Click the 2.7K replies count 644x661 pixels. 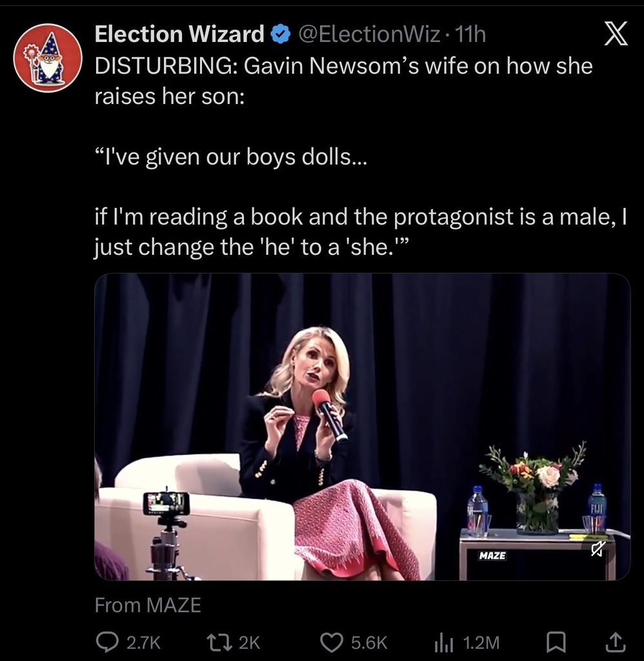pos(143,642)
